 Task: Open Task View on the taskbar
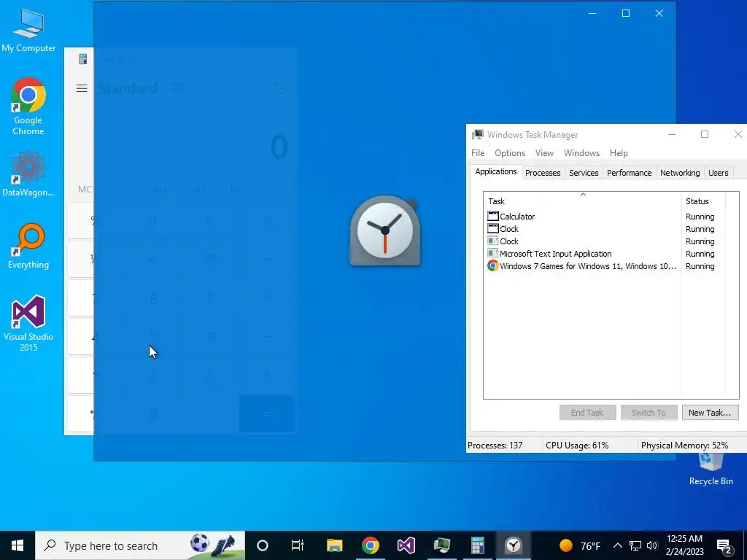298,545
